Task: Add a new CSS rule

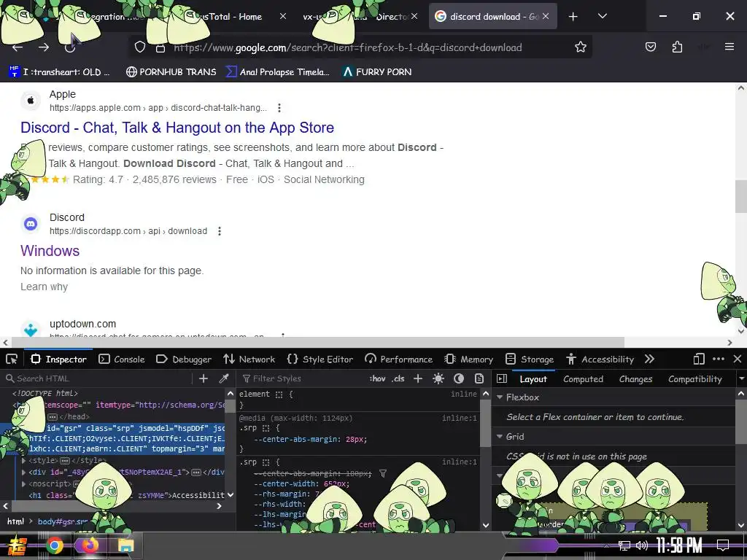Action: [418, 378]
